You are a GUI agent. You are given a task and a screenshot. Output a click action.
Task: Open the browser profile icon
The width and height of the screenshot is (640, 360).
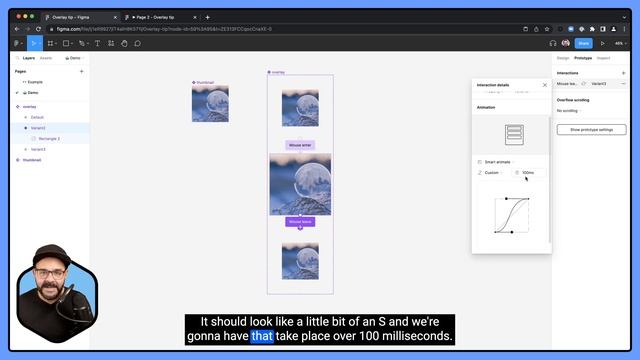click(x=613, y=29)
